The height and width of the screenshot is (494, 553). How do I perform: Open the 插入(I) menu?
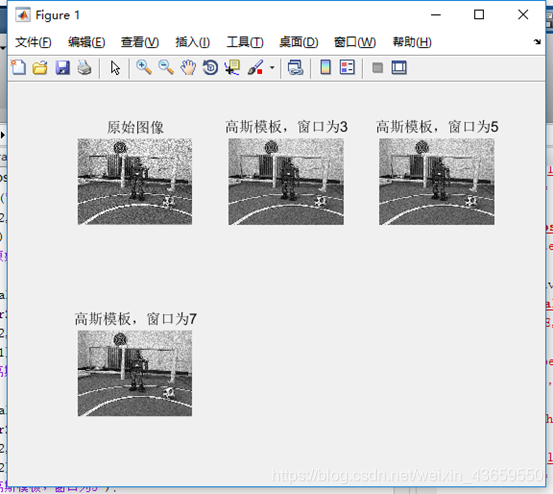[x=193, y=42]
